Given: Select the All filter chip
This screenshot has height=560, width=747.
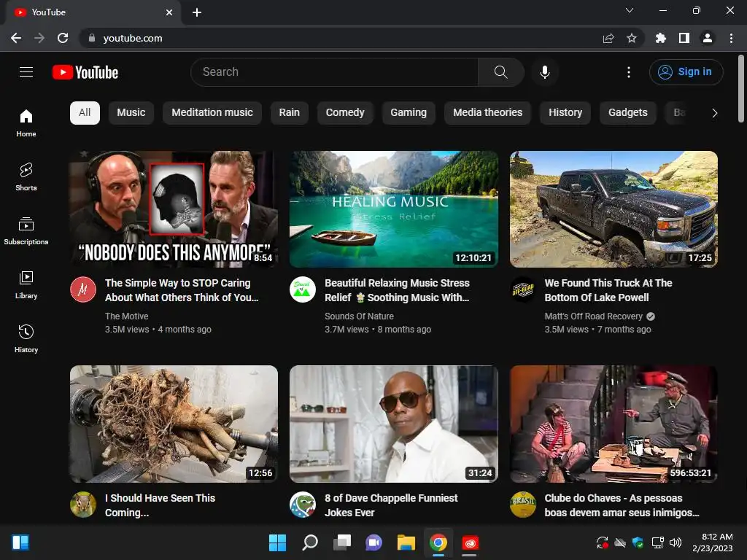Looking at the screenshot, I should (x=85, y=112).
